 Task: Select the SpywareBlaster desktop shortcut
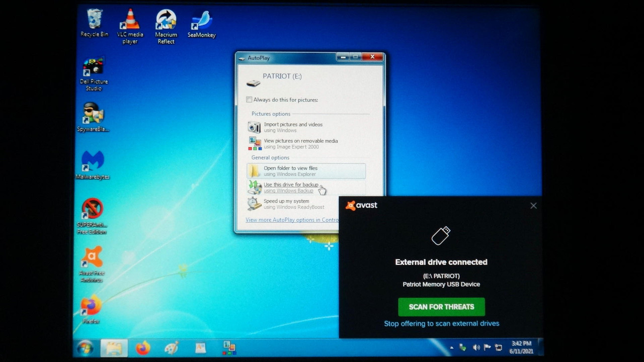click(93, 117)
